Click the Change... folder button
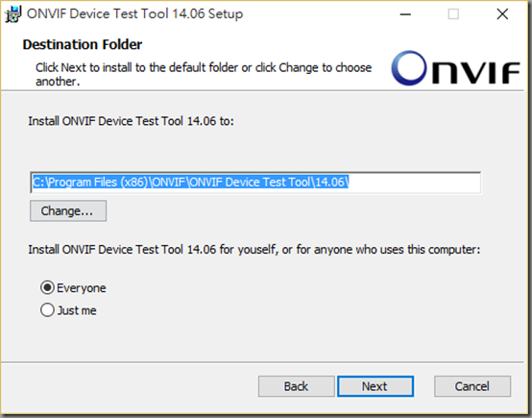 (68, 210)
